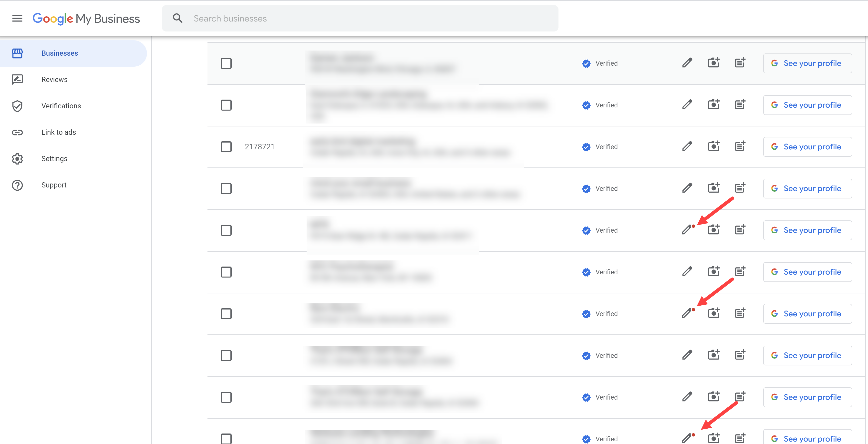The image size is (868, 444).
Task: Click the posts icon for second business
Action: [x=739, y=105]
